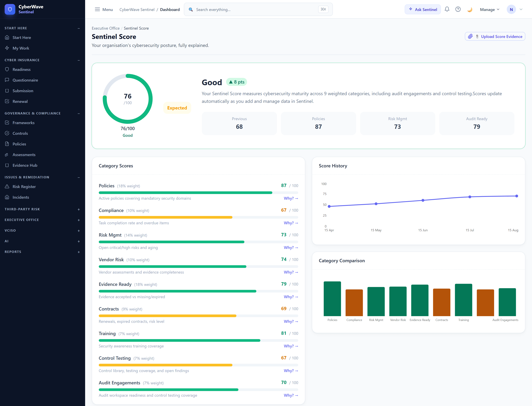Click the Training bar in Category Comparison

(x=463, y=300)
